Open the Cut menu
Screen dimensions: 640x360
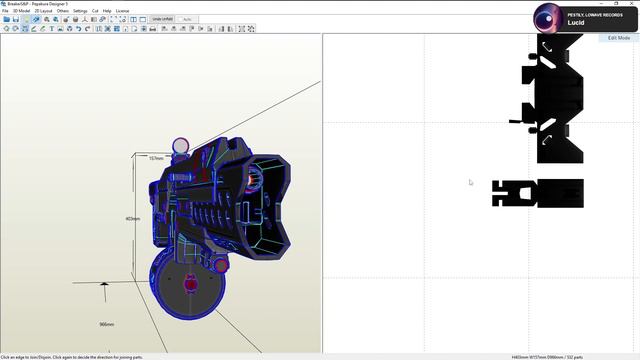pyautogui.click(x=95, y=11)
